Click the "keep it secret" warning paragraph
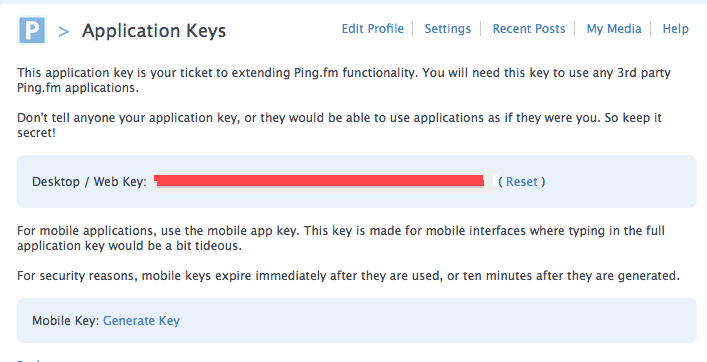 pos(339,125)
